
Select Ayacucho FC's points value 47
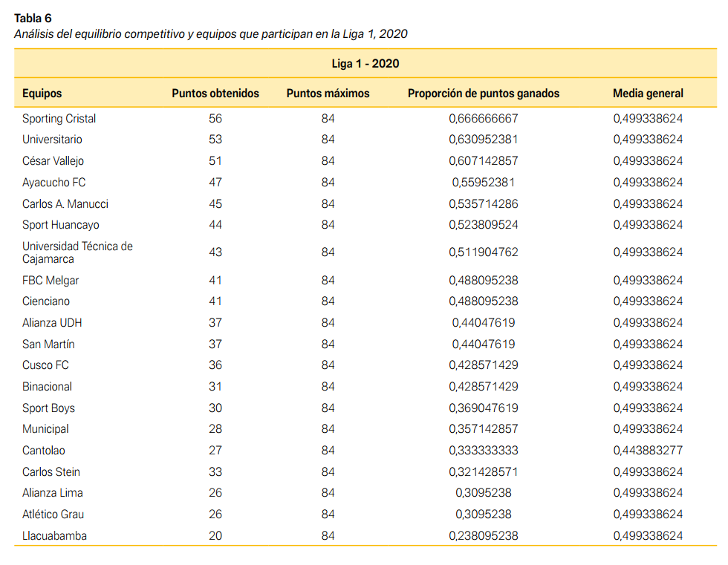215,183
